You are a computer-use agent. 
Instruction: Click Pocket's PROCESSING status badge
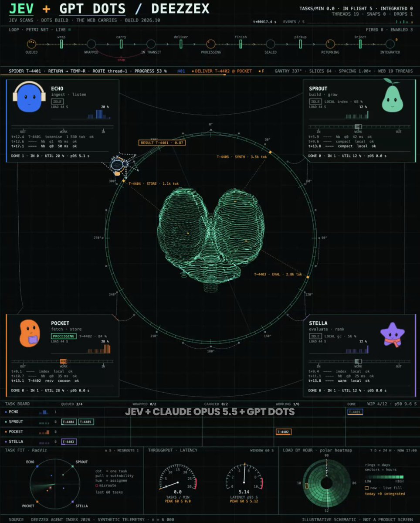[x=64, y=336]
